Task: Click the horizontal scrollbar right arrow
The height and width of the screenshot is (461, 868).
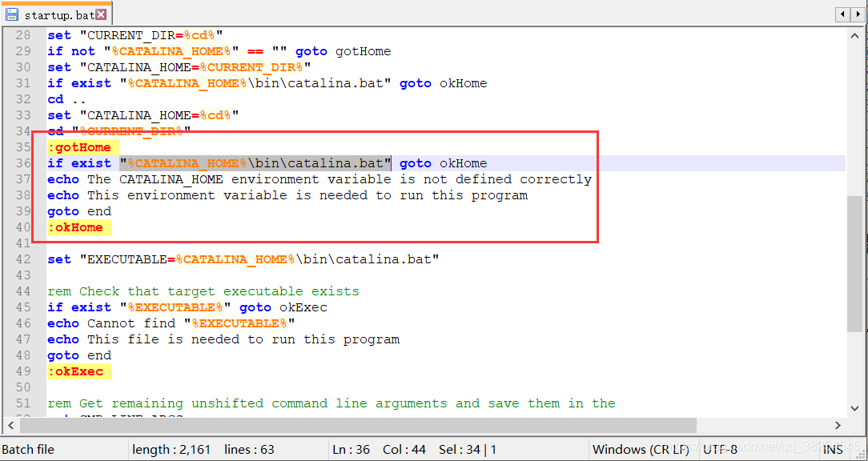Action: click(x=838, y=425)
